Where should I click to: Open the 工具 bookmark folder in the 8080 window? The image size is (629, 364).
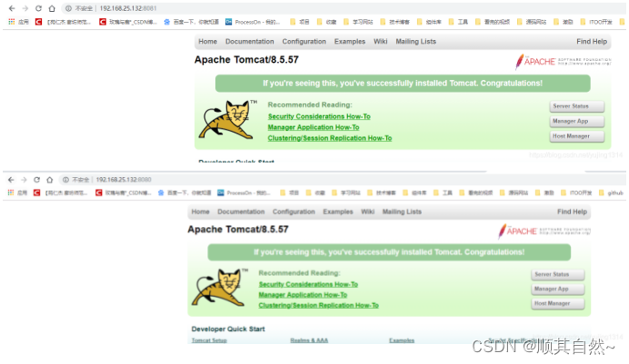(x=444, y=192)
